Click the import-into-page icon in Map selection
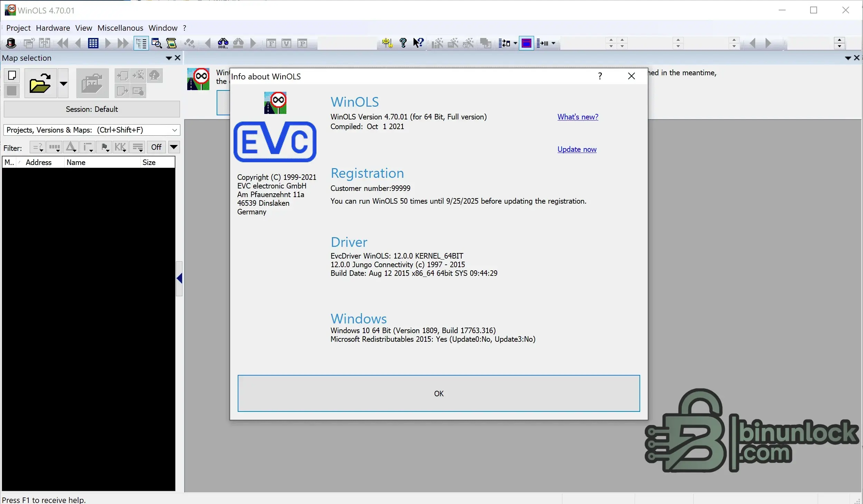This screenshot has width=863, height=504. (123, 76)
